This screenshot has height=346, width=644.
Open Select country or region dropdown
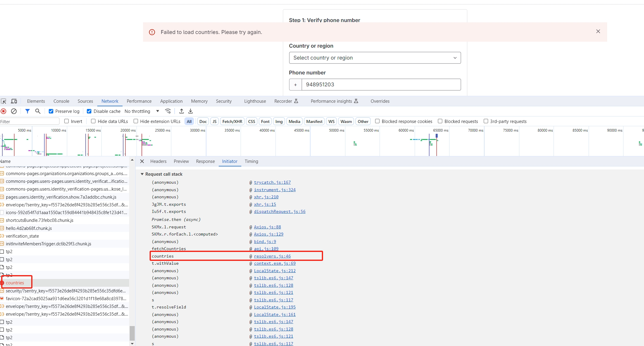(375, 58)
